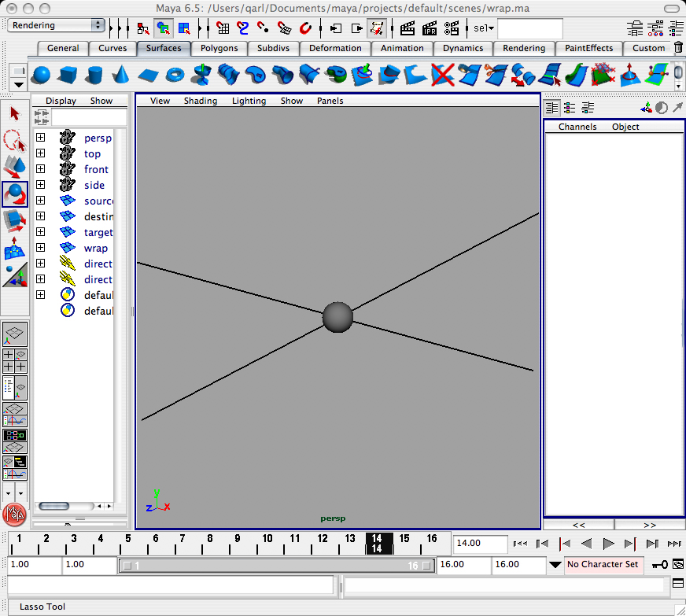Click the MEL command line field

coord(171,585)
